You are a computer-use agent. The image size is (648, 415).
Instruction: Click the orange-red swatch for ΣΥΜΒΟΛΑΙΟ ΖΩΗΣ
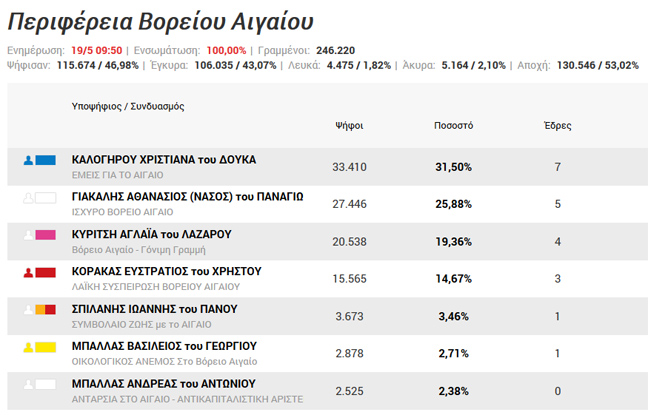(46, 310)
